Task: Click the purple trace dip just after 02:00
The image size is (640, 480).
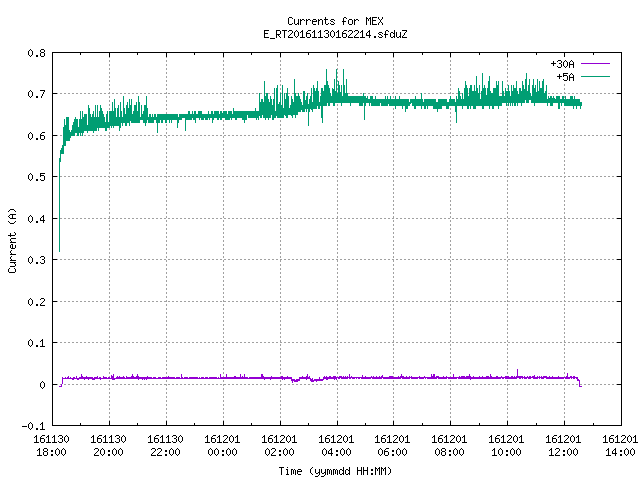Action: (x=295, y=380)
